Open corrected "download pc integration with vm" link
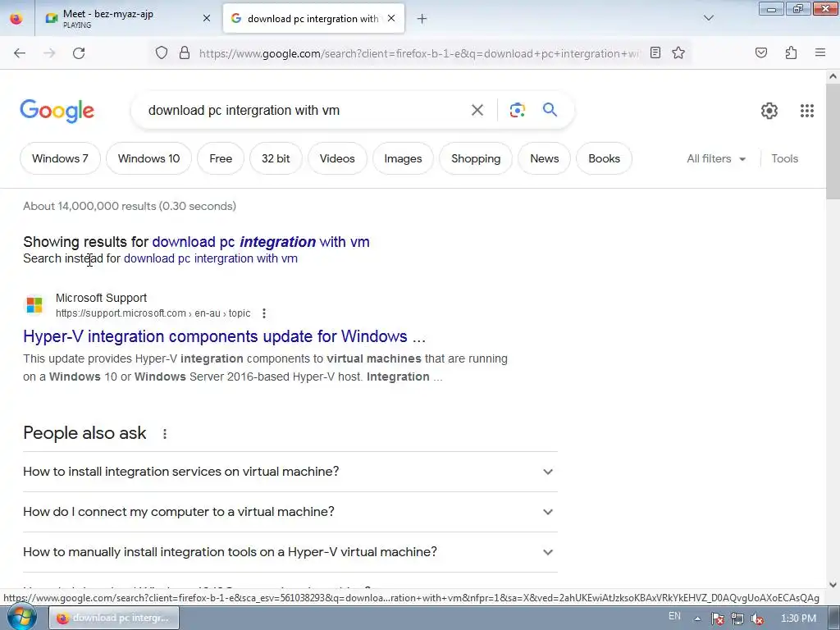840x630 pixels. [261, 242]
